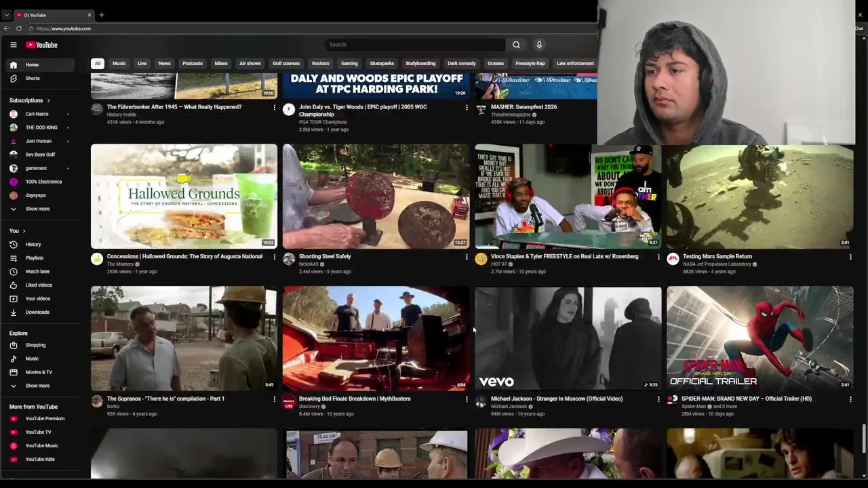This screenshot has width=868, height=488.
Task: Open Vince Staples & Tyler FREESTYLE video title
Action: pos(564,256)
